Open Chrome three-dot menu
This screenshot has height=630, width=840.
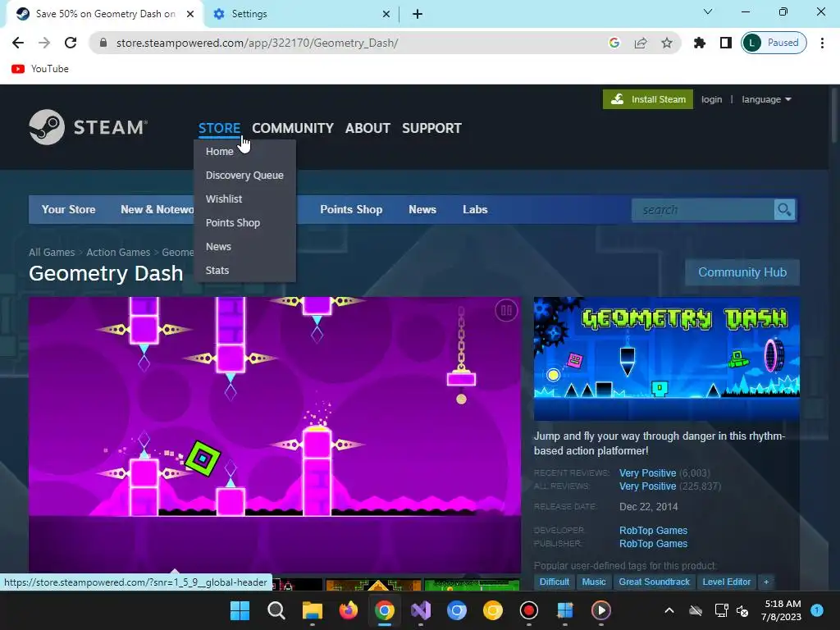coord(822,43)
